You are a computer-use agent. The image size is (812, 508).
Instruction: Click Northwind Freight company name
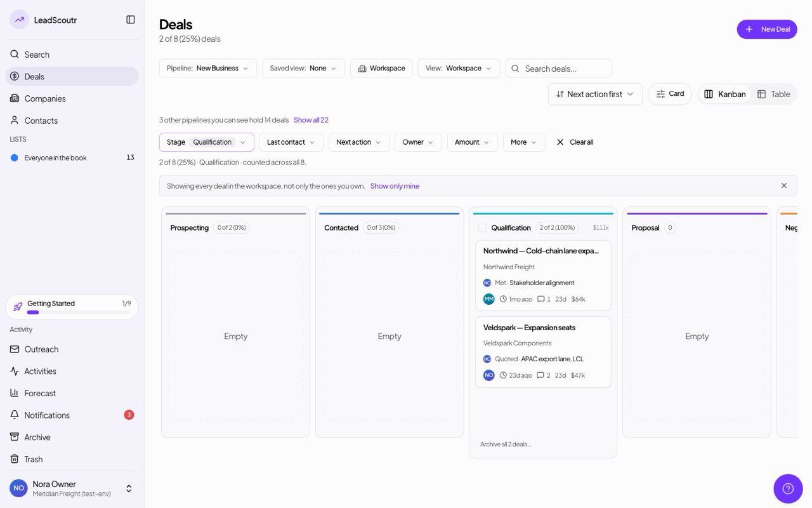pyautogui.click(x=509, y=267)
